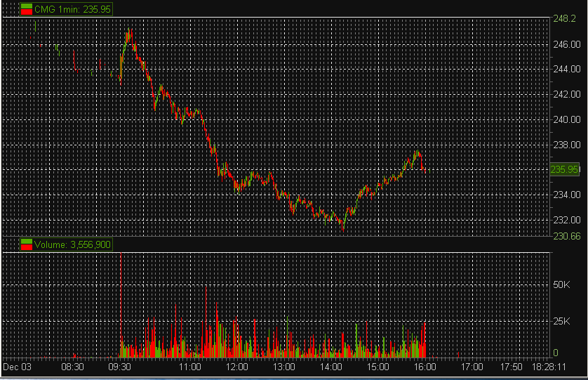The image size is (588, 380).
Task: Click the green/red icon beside Volume label
Action: click(27, 244)
